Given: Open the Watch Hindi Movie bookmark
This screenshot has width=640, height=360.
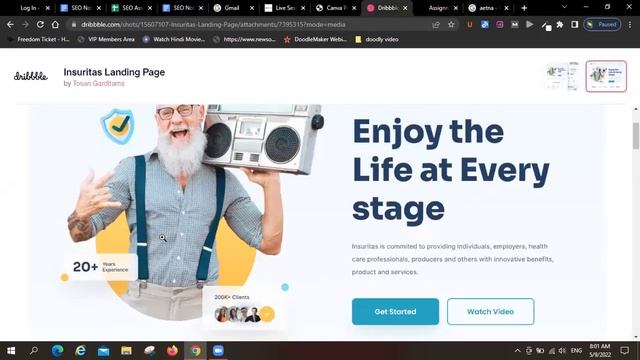Looking at the screenshot, I should coord(174,39).
